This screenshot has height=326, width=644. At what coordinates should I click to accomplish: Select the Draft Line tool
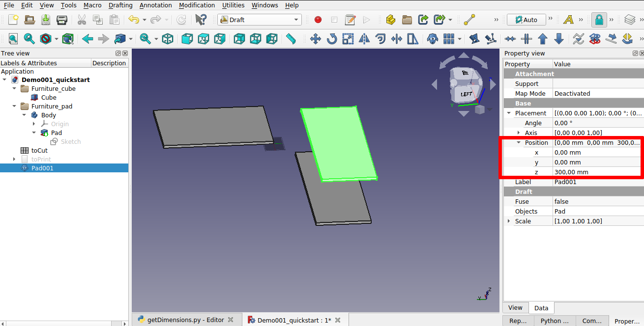pos(470,20)
